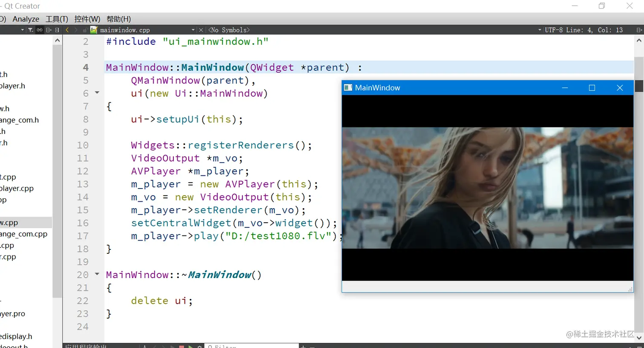
Task: Place cursor on #include "ui_mainwindow.h" line
Action: coord(187,41)
